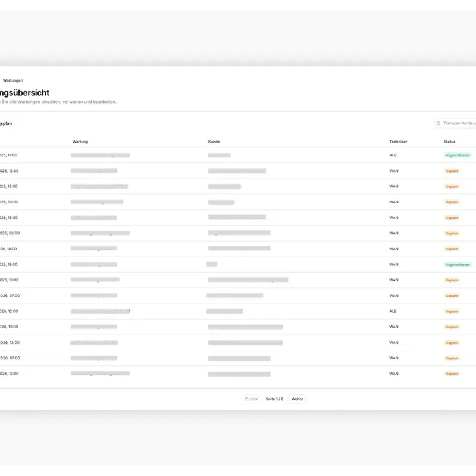
Task: Click the "Seite 1 / 8" page indicator
Action: 274,399
